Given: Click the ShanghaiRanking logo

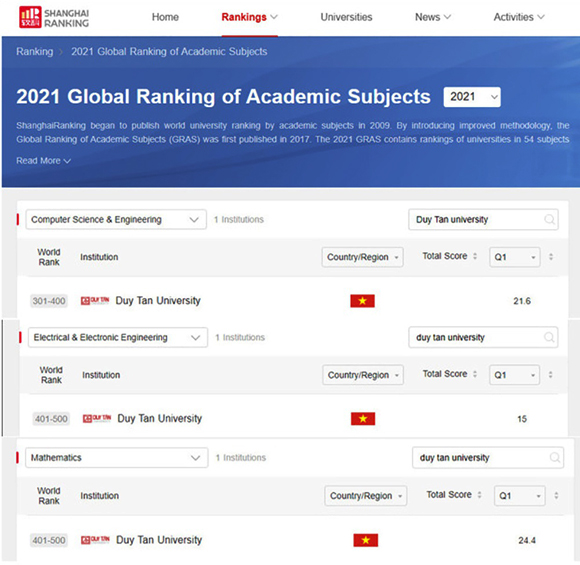Looking at the screenshot, I should (x=54, y=17).
